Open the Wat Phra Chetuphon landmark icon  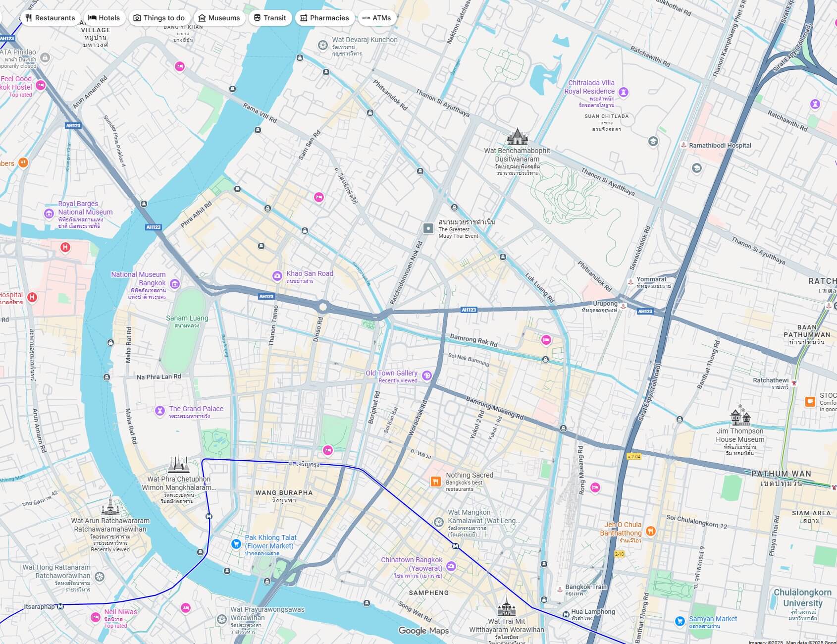(178, 465)
